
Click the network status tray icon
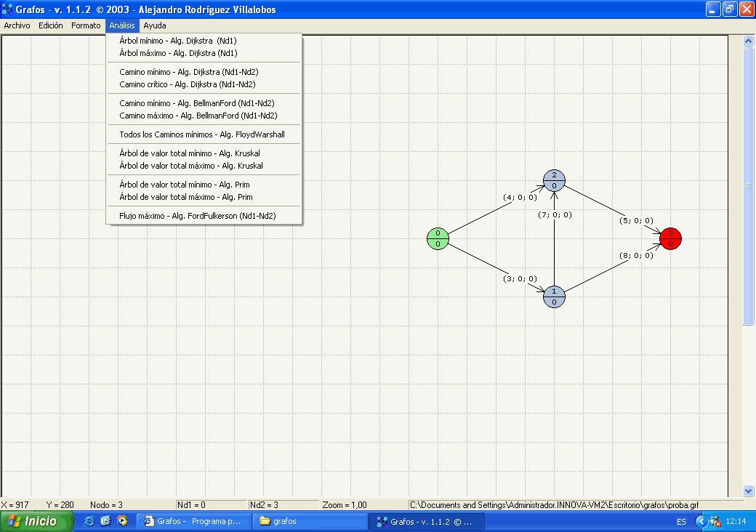(x=715, y=521)
